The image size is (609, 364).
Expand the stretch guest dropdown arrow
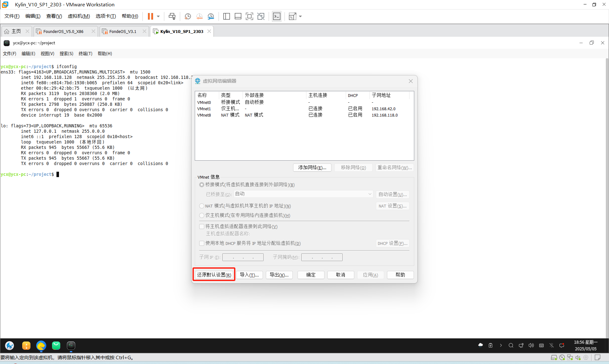[300, 16]
